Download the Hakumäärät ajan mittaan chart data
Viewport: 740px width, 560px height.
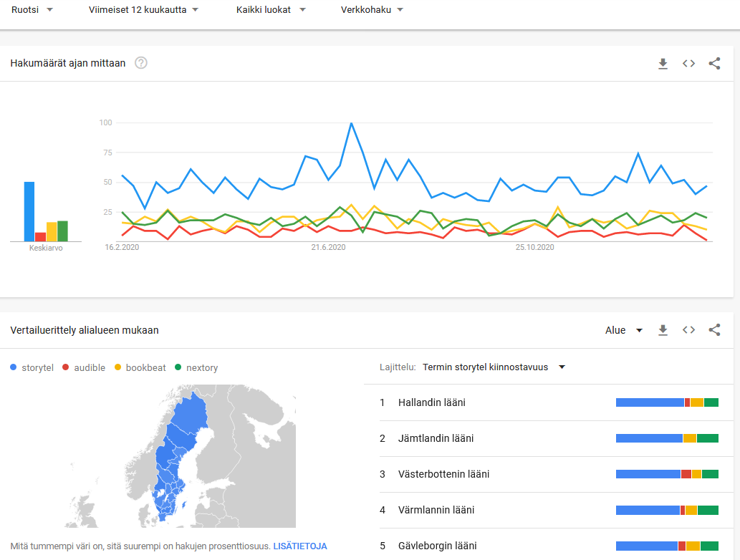coord(663,64)
